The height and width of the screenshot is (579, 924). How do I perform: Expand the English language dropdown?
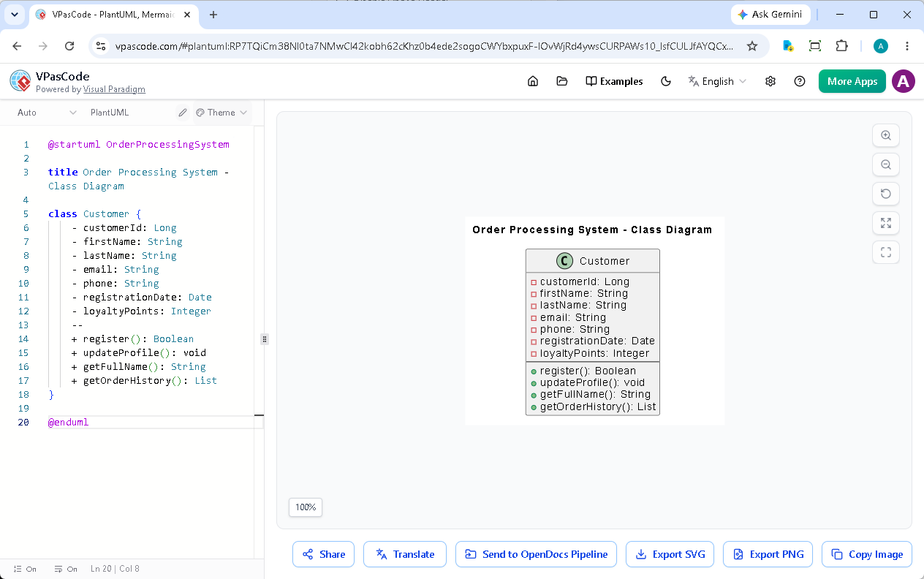coord(717,81)
